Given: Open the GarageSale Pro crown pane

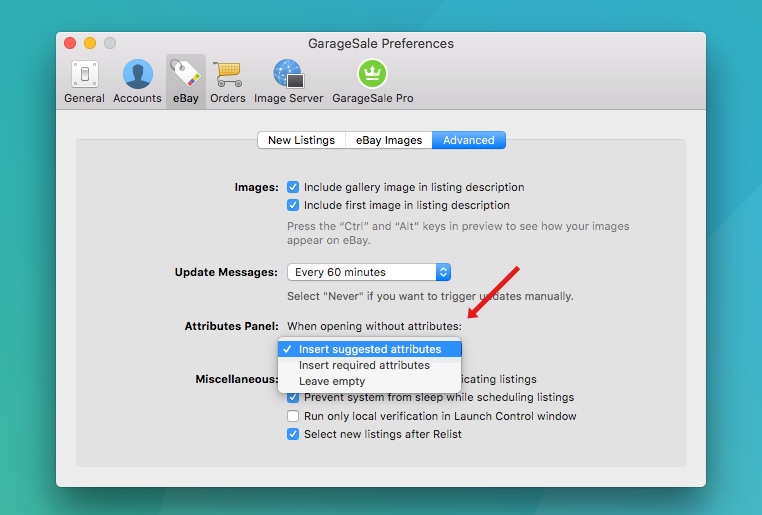Looking at the screenshot, I should click(373, 82).
